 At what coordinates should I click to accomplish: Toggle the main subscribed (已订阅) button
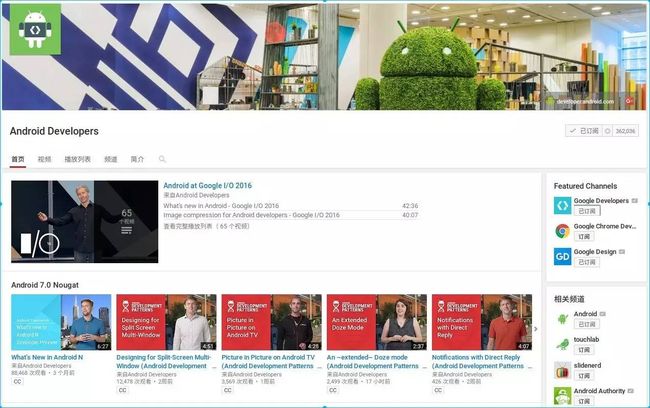tap(584, 131)
